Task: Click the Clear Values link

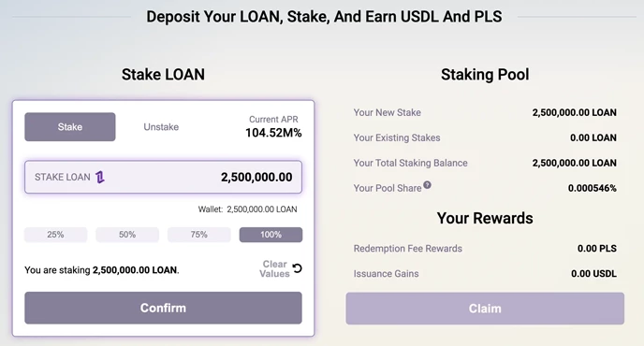Action: [274, 268]
